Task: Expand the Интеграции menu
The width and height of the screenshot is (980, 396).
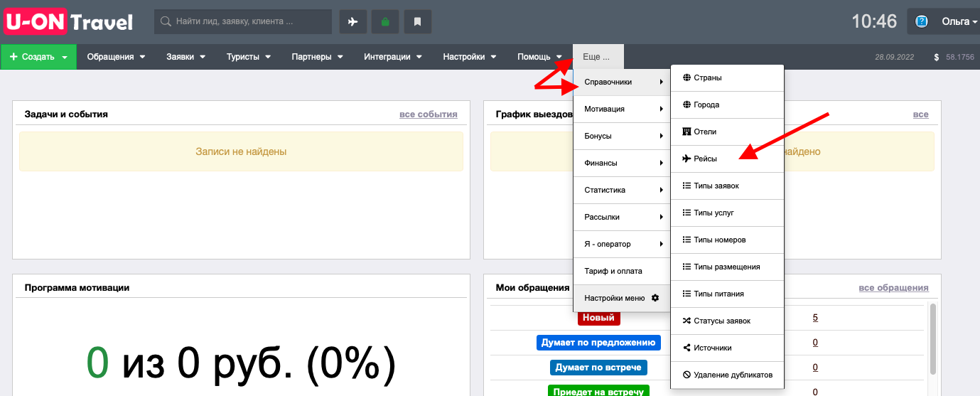Action: coord(393,57)
